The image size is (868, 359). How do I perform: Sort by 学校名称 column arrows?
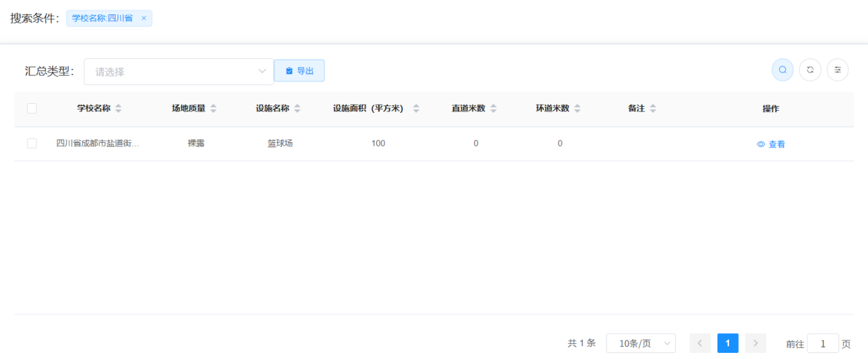(118, 109)
